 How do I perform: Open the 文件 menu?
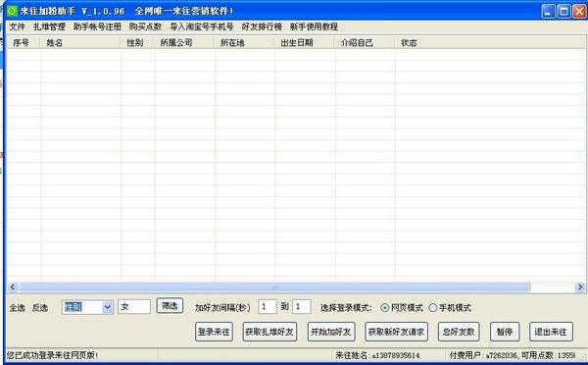(x=18, y=26)
